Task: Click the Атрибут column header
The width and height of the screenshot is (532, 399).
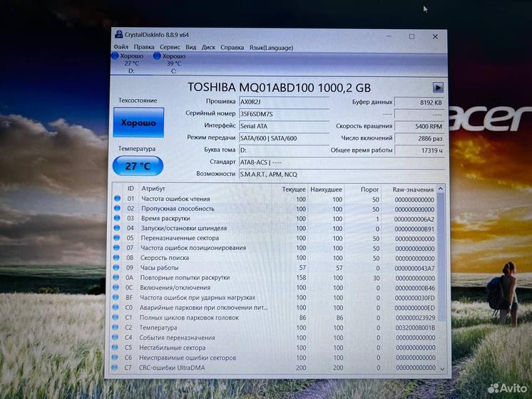Action: 153,189
